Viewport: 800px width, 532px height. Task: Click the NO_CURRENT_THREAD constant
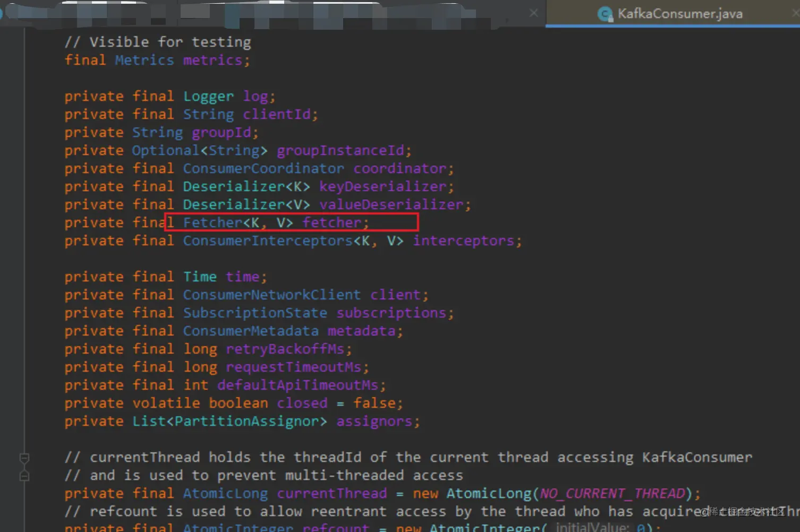612,493
